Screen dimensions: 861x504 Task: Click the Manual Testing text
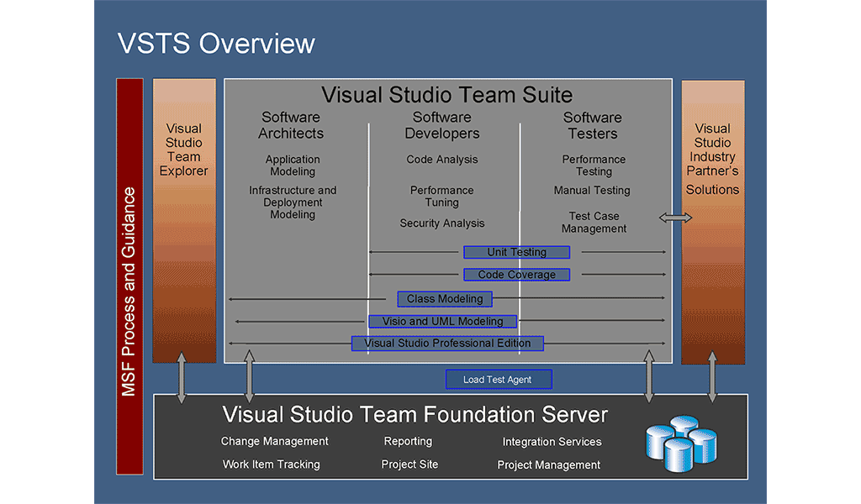(x=592, y=191)
